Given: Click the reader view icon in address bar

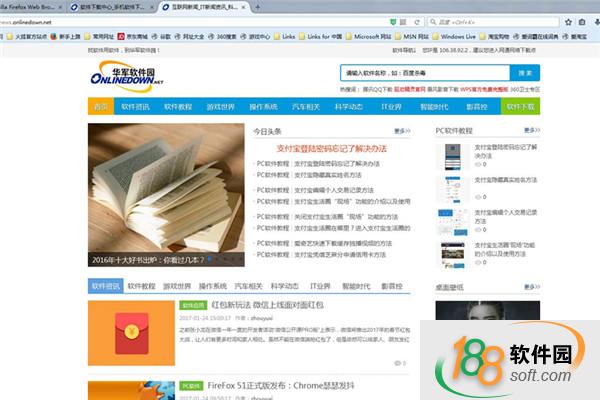Looking at the screenshot, I should (x=403, y=22).
